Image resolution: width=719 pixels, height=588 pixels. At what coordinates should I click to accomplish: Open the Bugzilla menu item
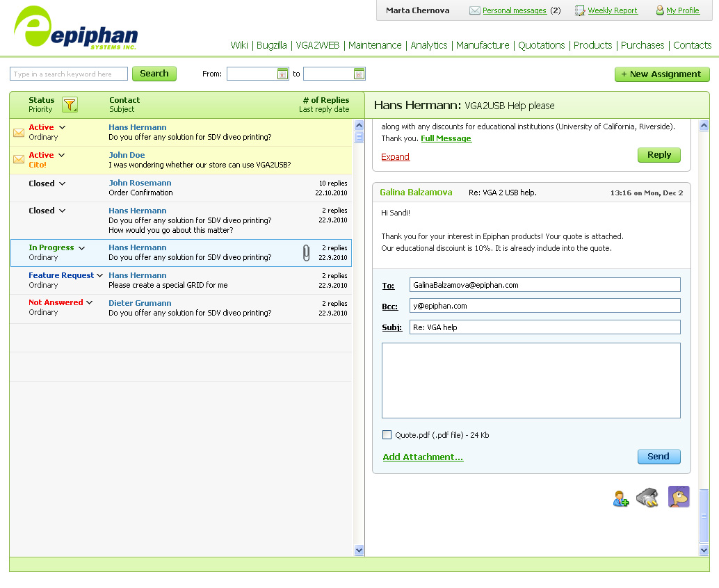(271, 45)
